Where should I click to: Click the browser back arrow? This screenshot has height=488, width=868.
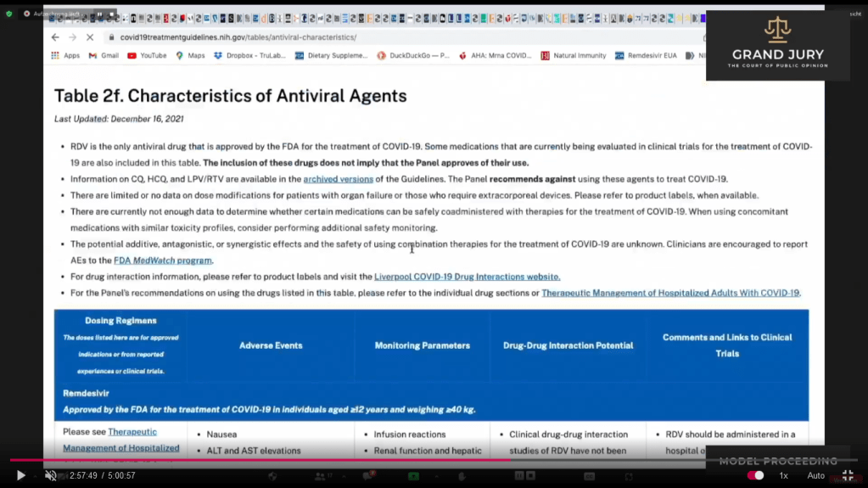(55, 37)
